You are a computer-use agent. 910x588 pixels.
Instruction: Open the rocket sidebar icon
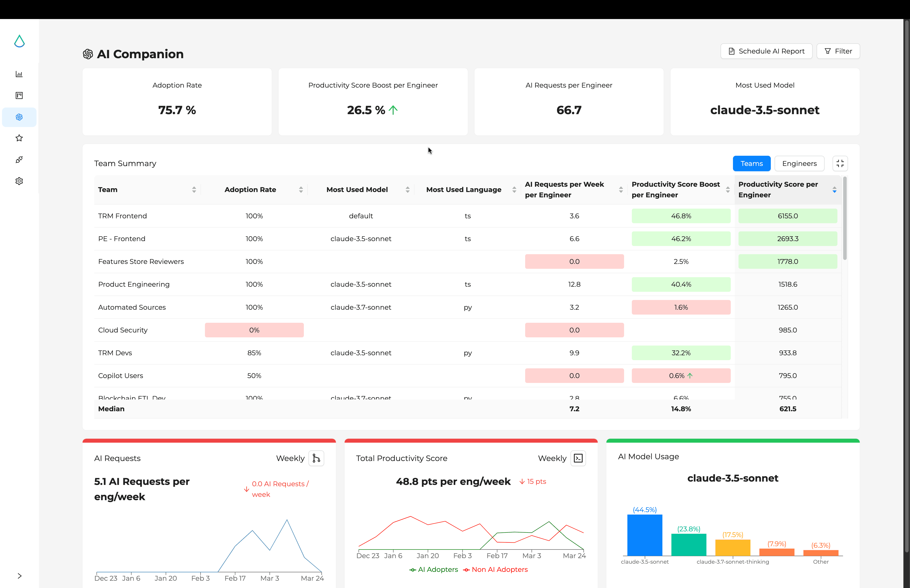pos(19,159)
